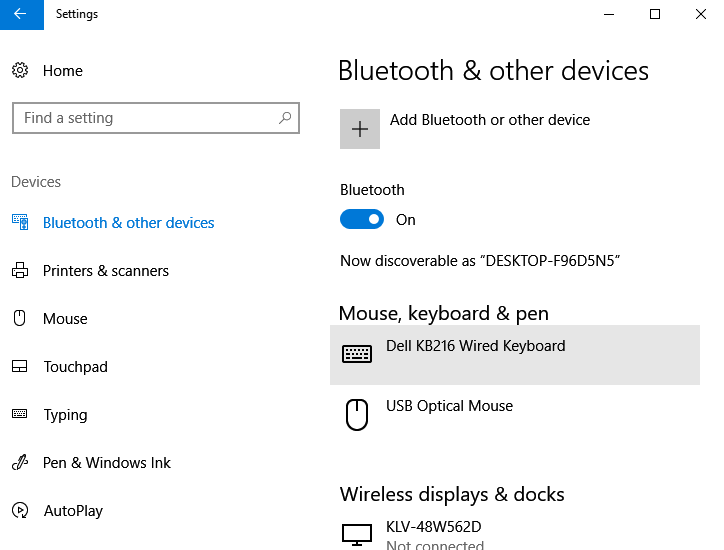Click the Wireless displays & docks heading

click(452, 495)
